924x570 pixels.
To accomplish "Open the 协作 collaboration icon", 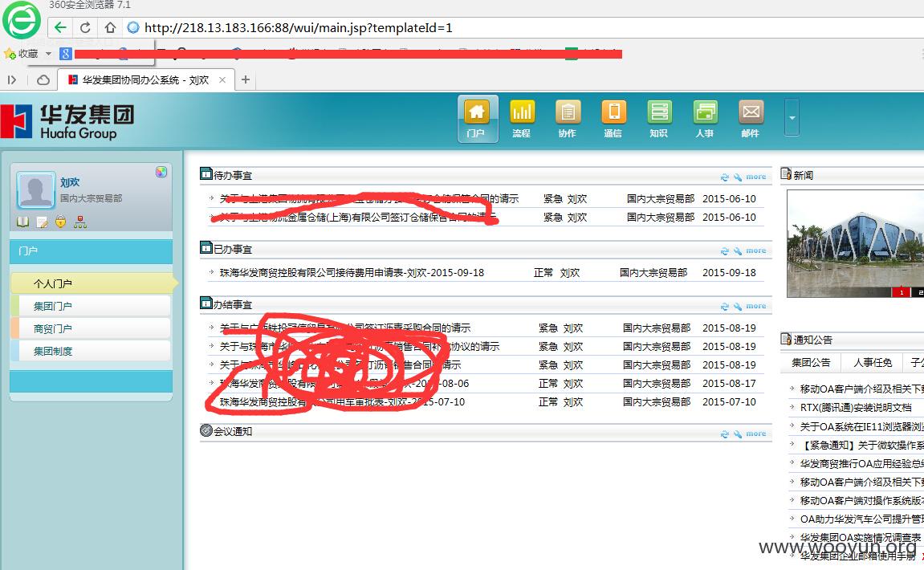I will tap(568, 119).
